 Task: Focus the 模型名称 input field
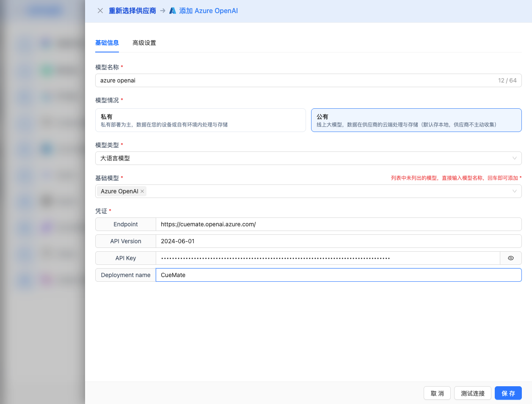pyautogui.click(x=296, y=80)
